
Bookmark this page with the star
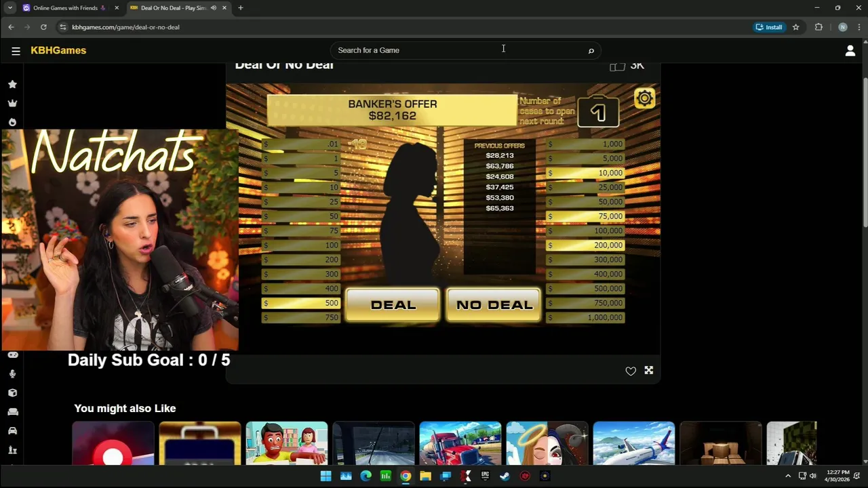[x=795, y=27]
